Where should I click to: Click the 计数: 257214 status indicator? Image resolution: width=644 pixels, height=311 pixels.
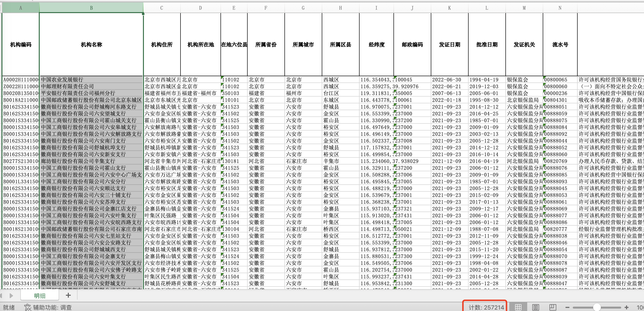click(486, 307)
